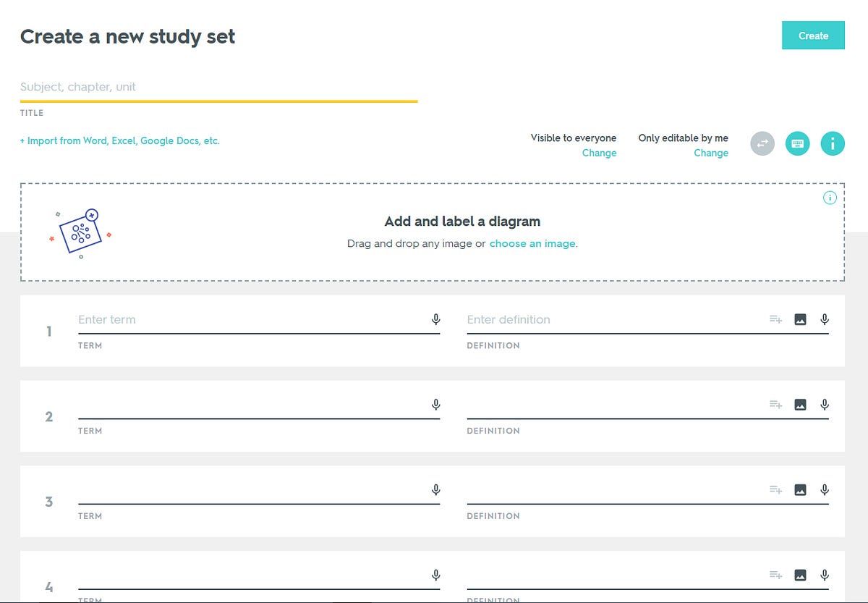Click the teal info icon at top right
868x603 pixels.
coord(833,143)
